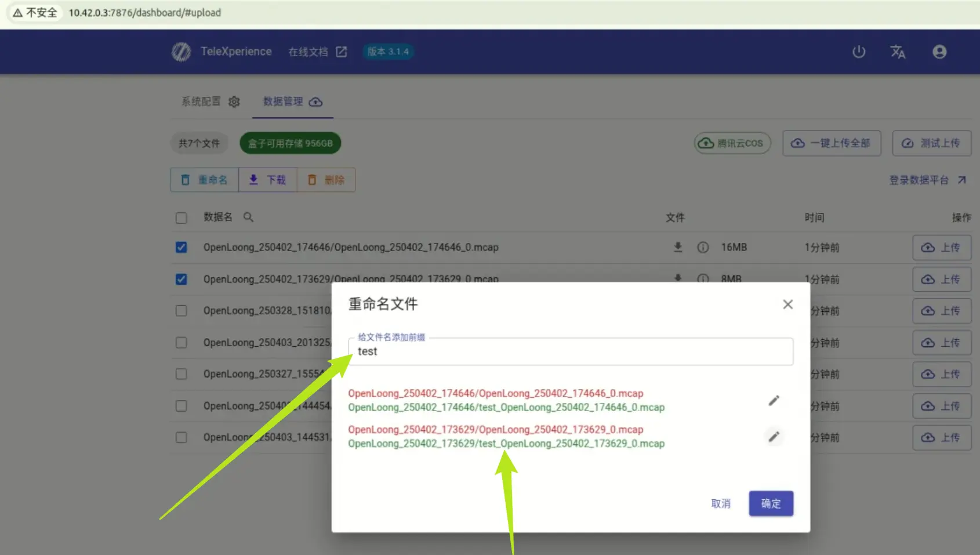This screenshot has width=980, height=555.
Task: Click 上传 for the 173629 file row
Action: 942,279
